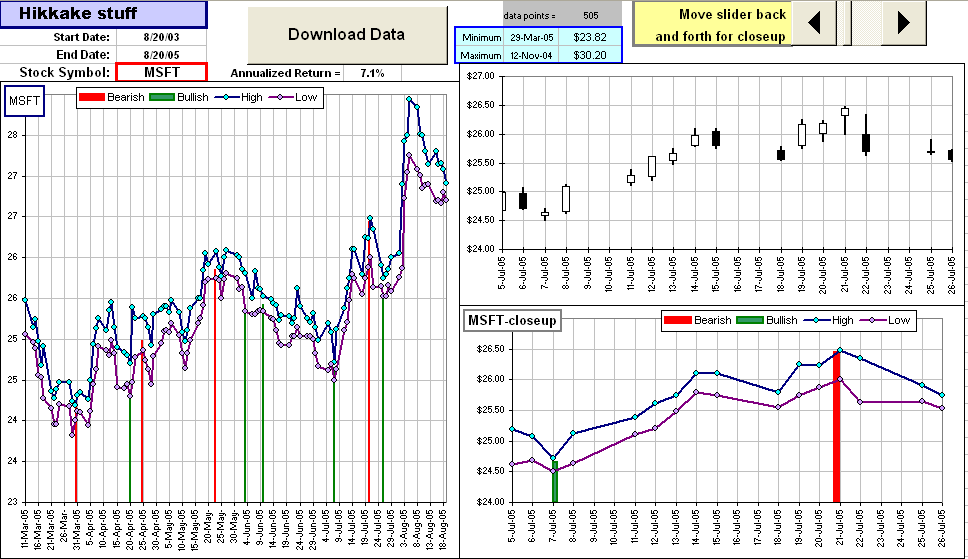Click the closeup slider thumb

click(x=848, y=23)
